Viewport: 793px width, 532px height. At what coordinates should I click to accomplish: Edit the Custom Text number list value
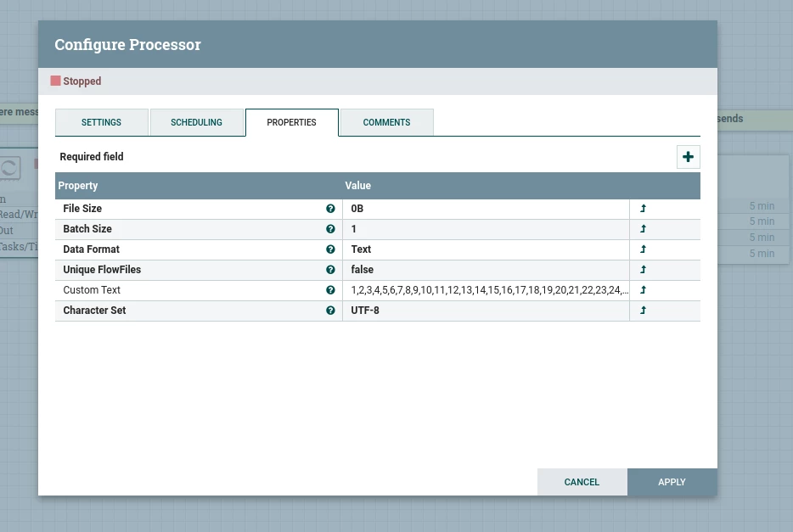pyautogui.click(x=486, y=290)
